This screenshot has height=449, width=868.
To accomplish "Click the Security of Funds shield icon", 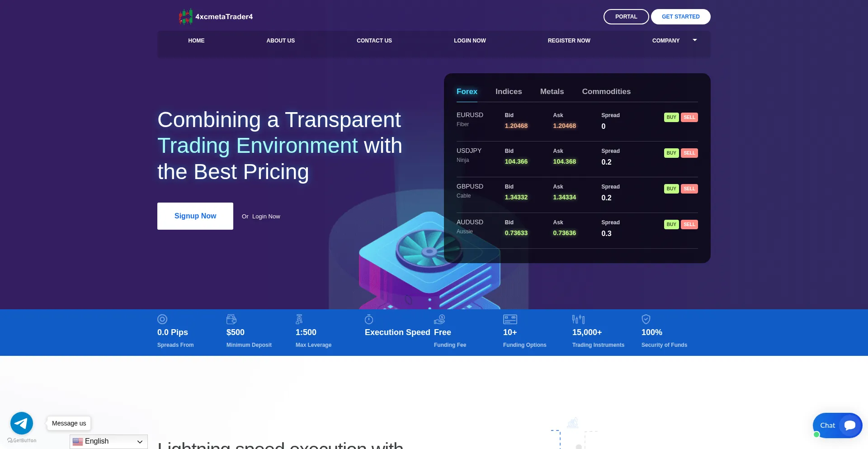I will [646, 319].
